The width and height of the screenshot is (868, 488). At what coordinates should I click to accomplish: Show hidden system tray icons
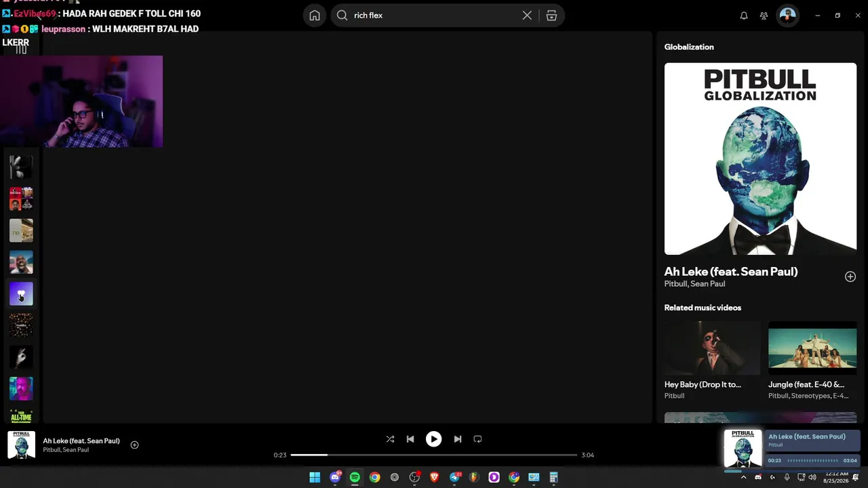743,477
